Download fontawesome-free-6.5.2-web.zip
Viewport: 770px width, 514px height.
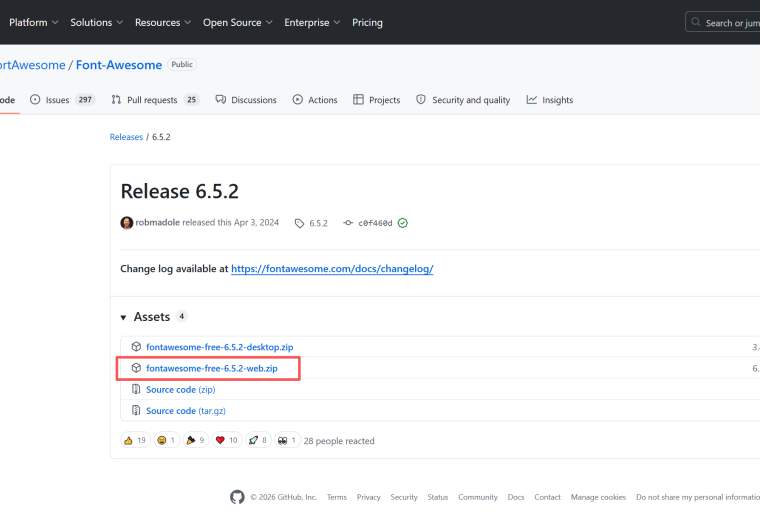[x=212, y=368]
